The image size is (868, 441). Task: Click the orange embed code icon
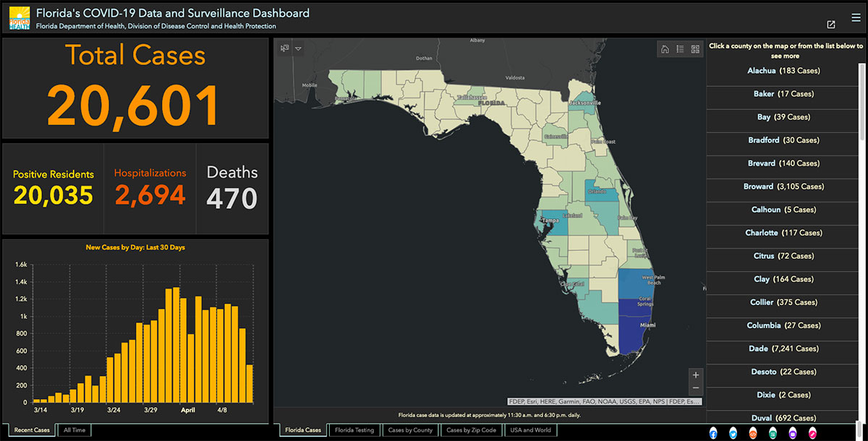[753, 432]
